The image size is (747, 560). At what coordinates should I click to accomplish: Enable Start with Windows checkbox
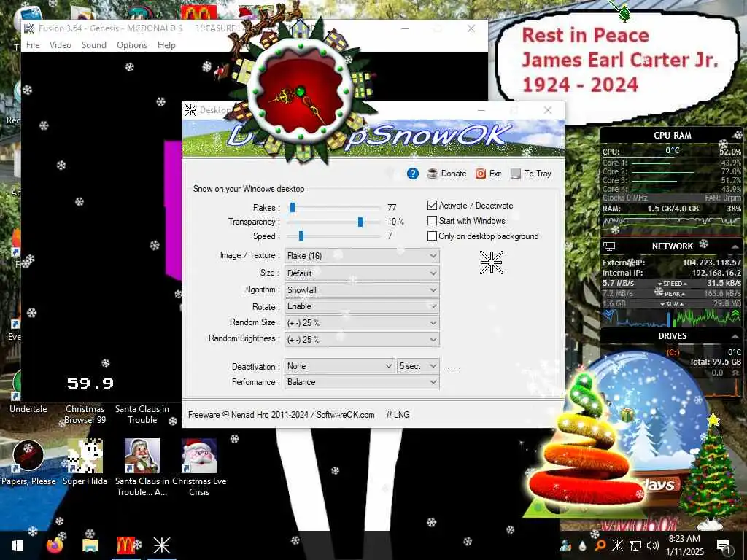tap(432, 220)
